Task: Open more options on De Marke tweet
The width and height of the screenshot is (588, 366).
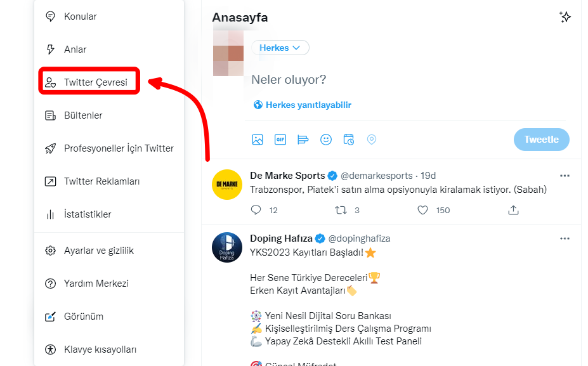Action: pos(565,176)
